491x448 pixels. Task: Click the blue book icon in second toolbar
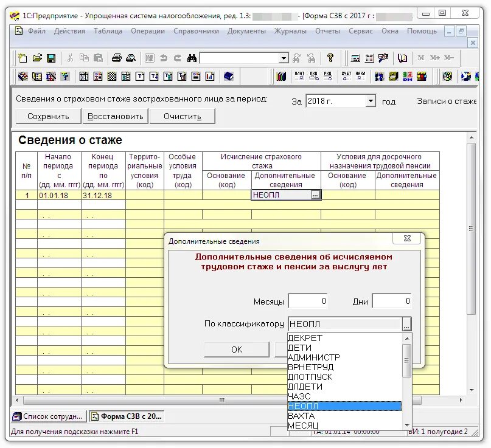pos(228,77)
